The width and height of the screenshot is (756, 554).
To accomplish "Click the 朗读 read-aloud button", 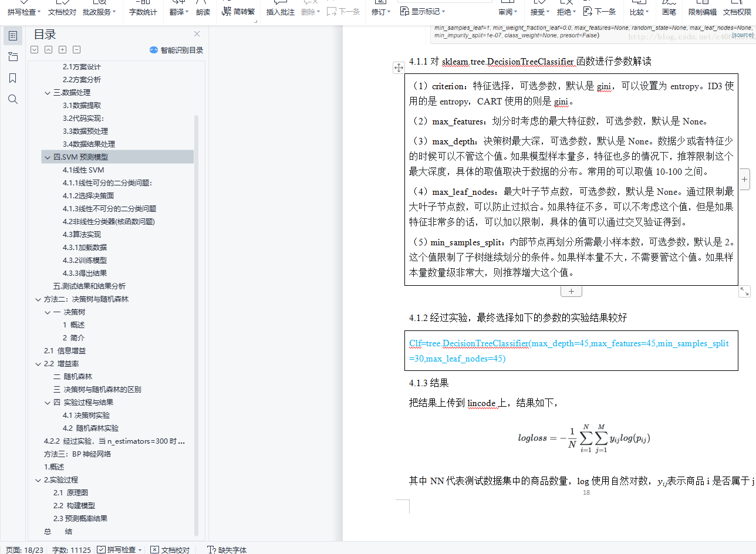I will pos(203,12).
